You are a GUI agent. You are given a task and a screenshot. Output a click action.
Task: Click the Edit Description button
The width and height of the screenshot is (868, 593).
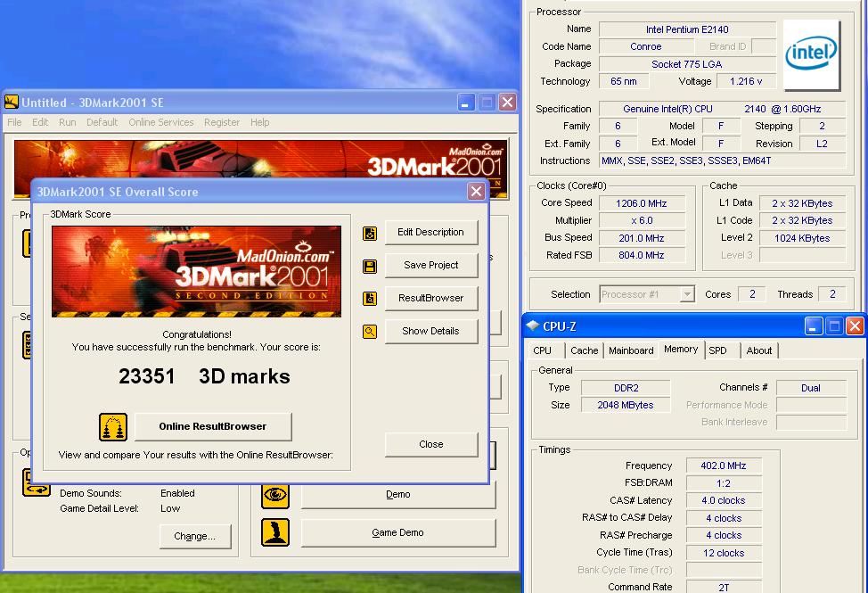(430, 233)
